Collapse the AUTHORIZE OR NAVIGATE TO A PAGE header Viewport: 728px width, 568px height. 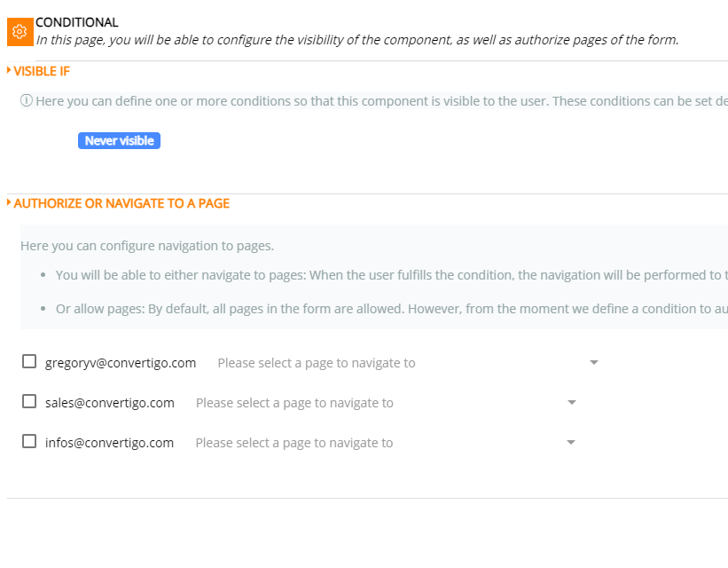point(121,203)
